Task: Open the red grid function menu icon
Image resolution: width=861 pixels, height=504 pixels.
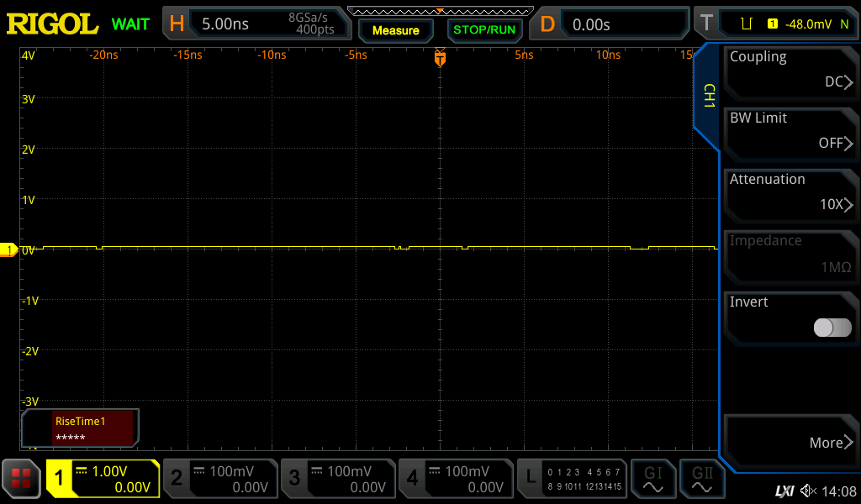Action: point(21,479)
